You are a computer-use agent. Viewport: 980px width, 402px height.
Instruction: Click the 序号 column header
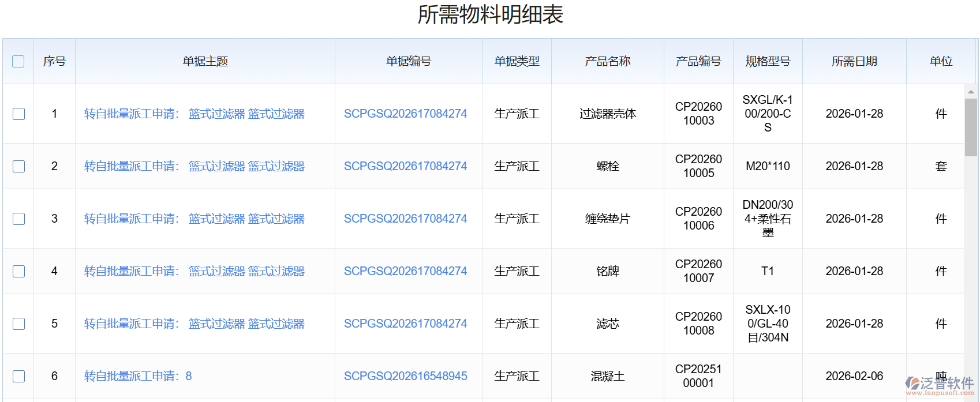click(x=54, y=61)
